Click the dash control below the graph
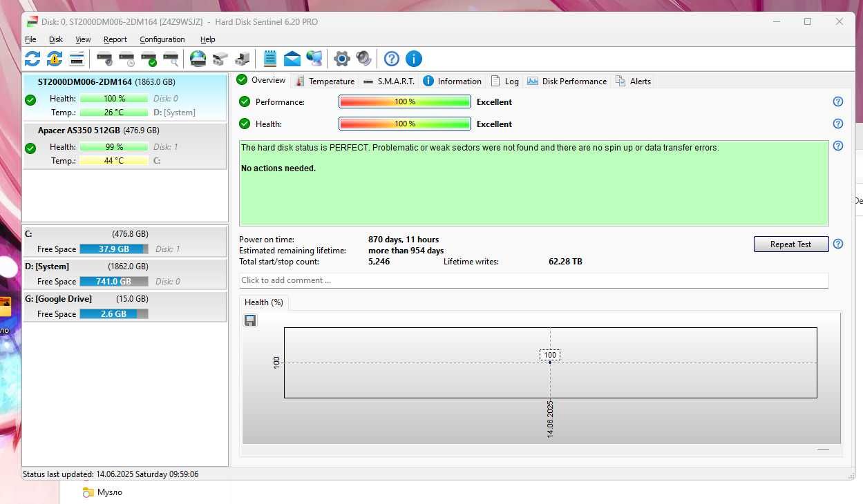 pyautogui.click(x=823, y=449)
